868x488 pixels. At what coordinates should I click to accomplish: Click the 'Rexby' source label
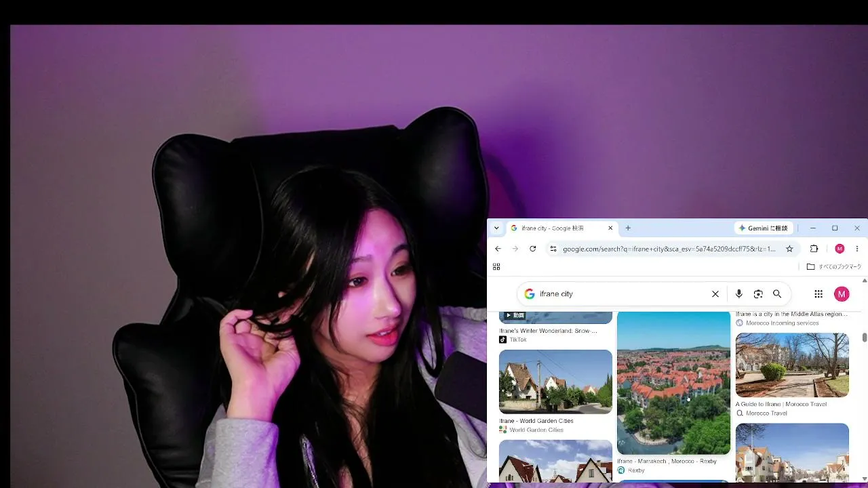coord(636,470)
